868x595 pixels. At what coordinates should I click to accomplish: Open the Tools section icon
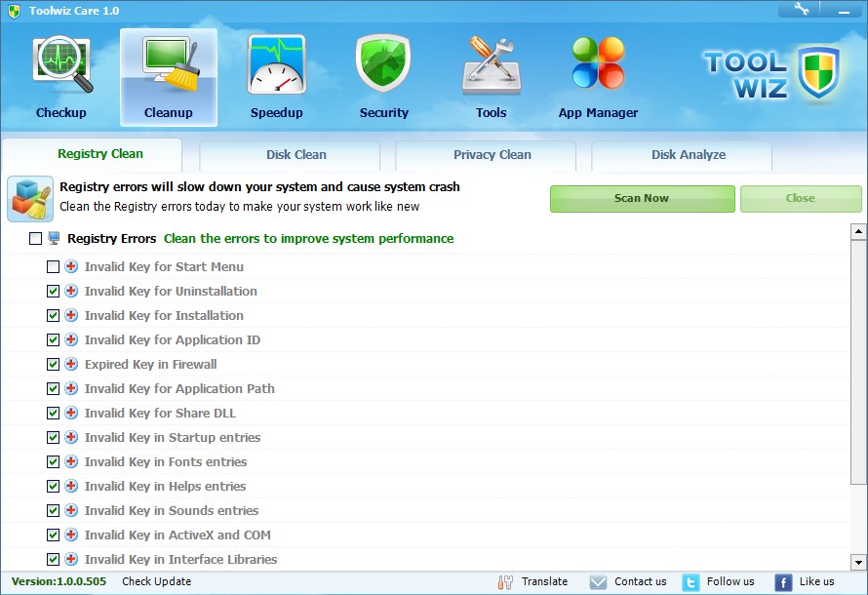click(492, 65)
